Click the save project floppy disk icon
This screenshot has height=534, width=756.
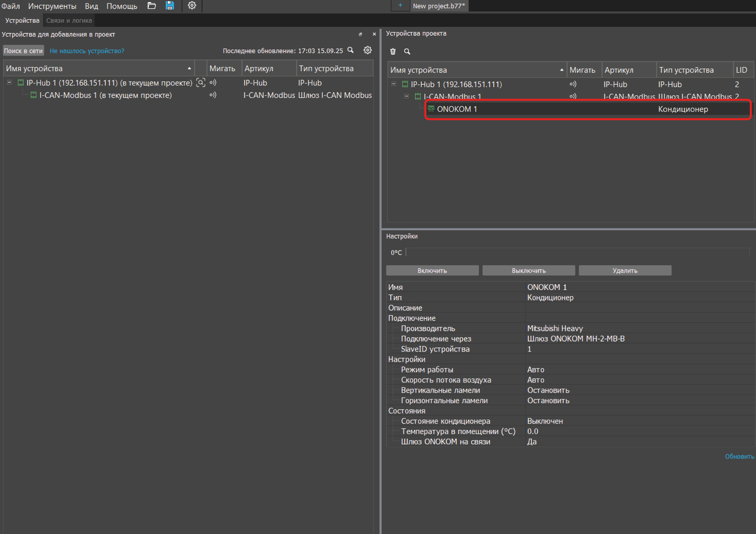pyautogui.click(x=170, y=6)
